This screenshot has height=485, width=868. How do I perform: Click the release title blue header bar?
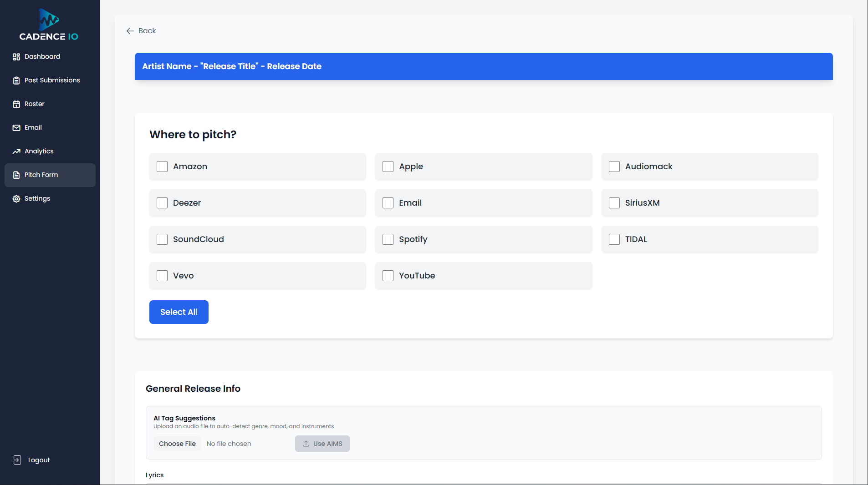[484, 66]
